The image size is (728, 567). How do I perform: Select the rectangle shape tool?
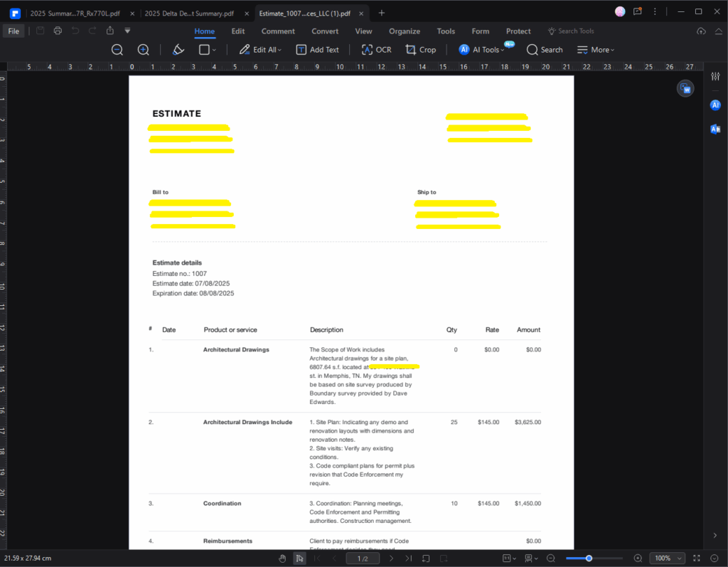click(204, 50)
